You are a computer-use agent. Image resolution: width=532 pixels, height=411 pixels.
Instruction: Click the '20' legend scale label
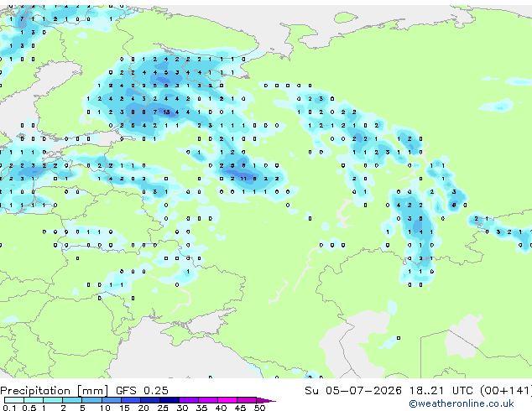143,408
